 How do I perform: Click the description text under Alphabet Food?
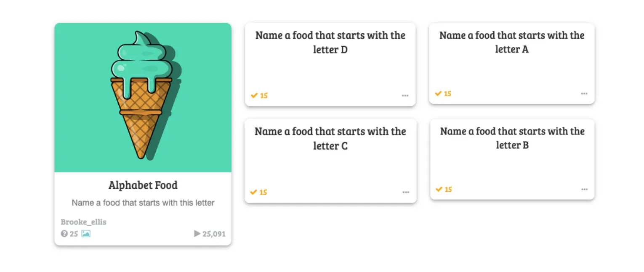click(143, 203)
